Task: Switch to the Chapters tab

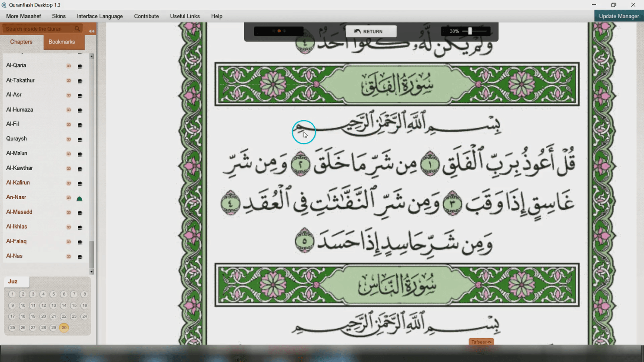Action: tap(21, 42)
